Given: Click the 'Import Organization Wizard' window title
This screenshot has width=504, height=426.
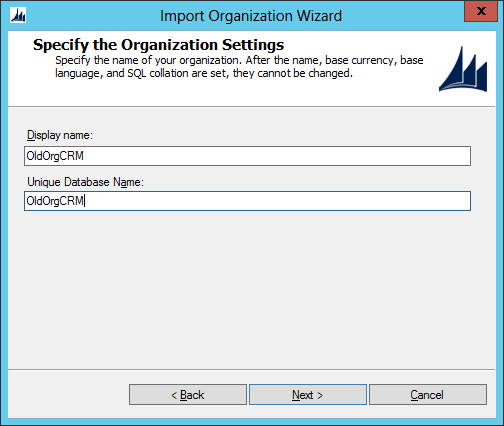Looking at the screenshot, I should [251, 16].
